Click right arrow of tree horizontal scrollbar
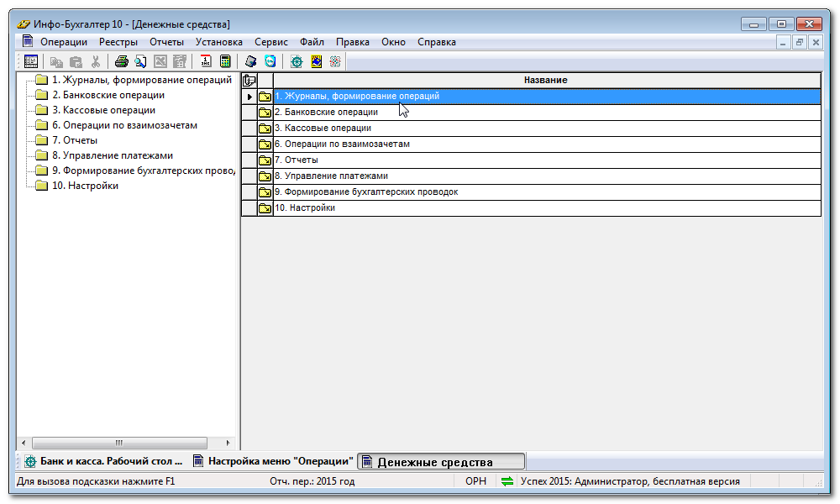Image resolution: width=840 pixels, height=504 pixels. (228, 443)
